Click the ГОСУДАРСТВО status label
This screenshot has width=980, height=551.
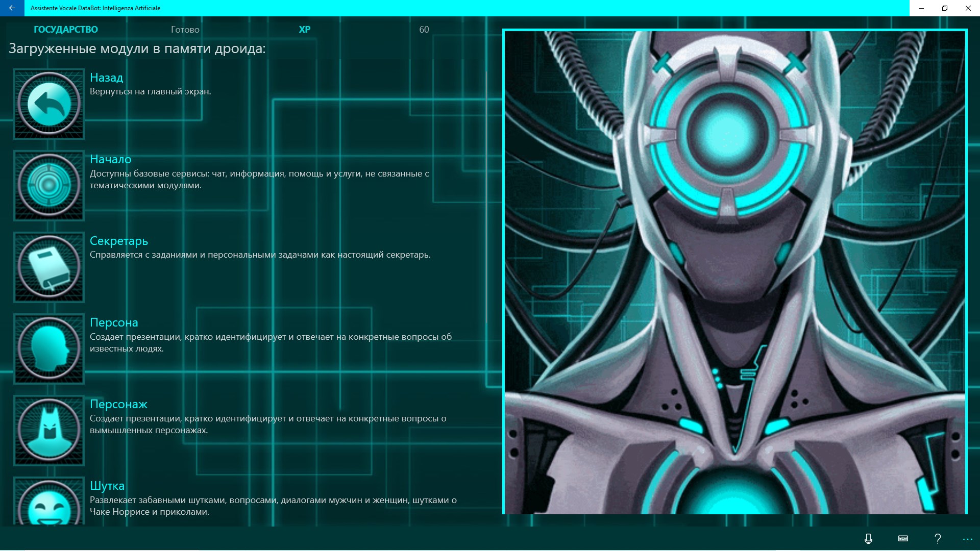pos(66,30)
